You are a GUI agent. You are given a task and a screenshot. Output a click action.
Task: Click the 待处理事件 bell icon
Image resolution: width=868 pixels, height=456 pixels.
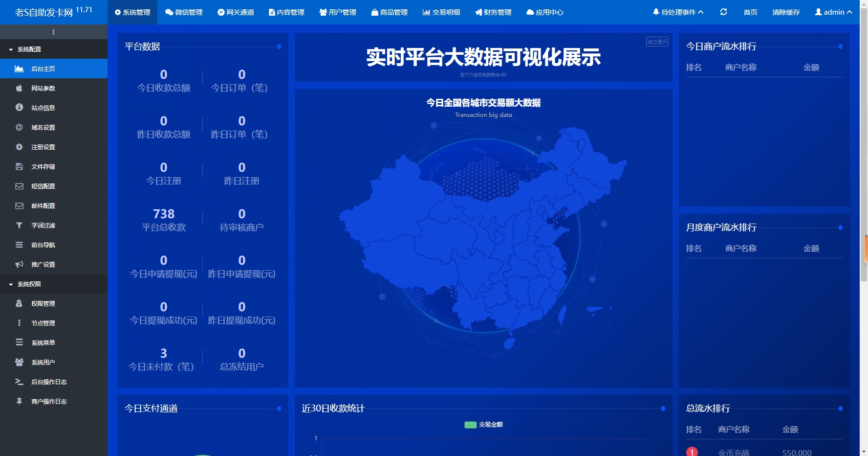coord(656,12)
